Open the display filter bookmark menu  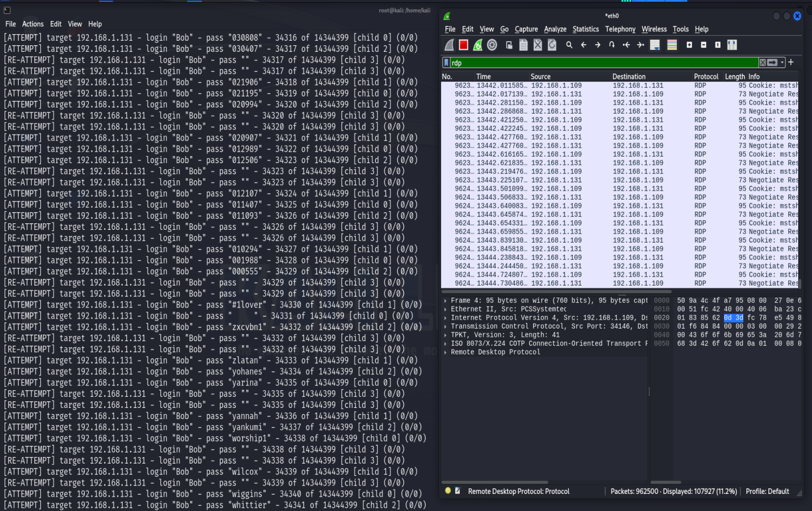pos(447,63)
